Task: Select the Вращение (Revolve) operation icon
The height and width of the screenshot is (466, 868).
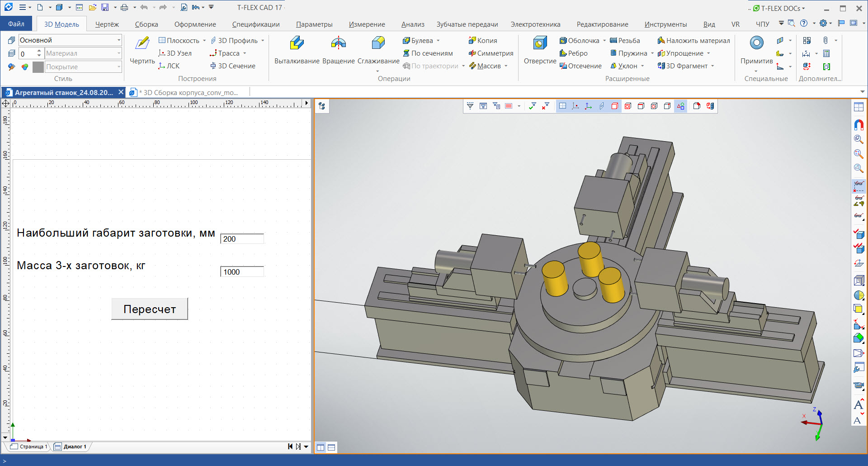Action: (x=338, y=43)
